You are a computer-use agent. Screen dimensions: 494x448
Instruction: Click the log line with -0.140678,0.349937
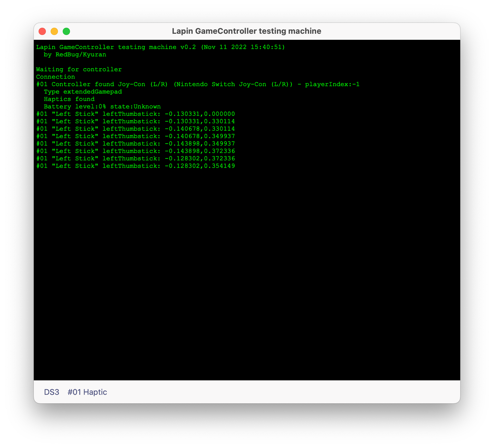(x=135, y=136)
